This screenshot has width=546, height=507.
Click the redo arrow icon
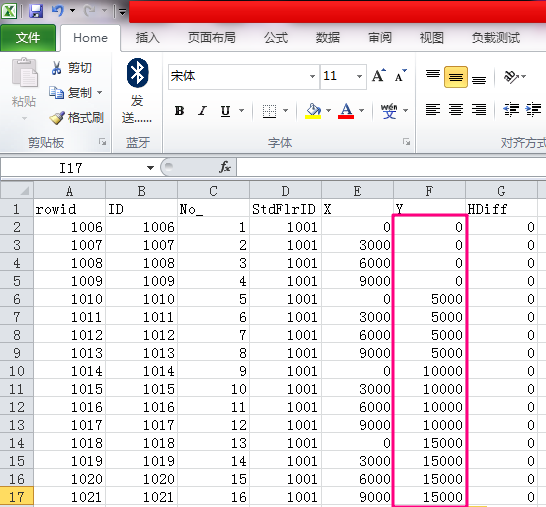(89, 11)
